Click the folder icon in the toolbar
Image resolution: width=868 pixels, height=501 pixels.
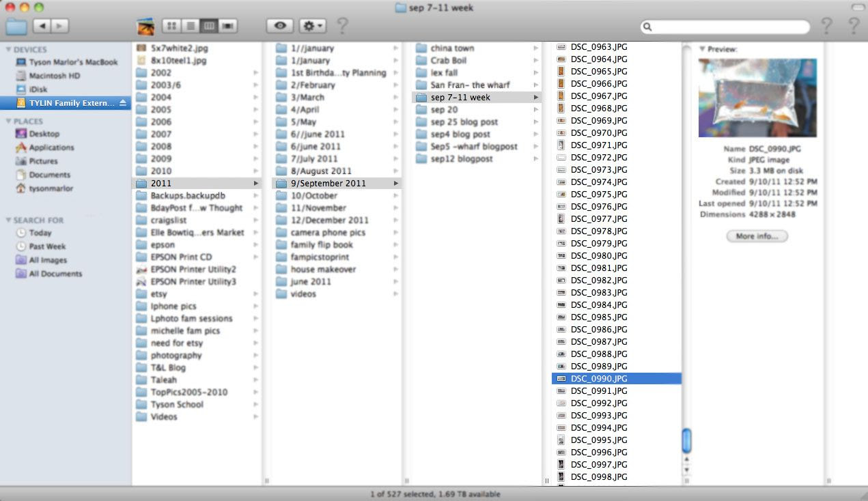16,27
